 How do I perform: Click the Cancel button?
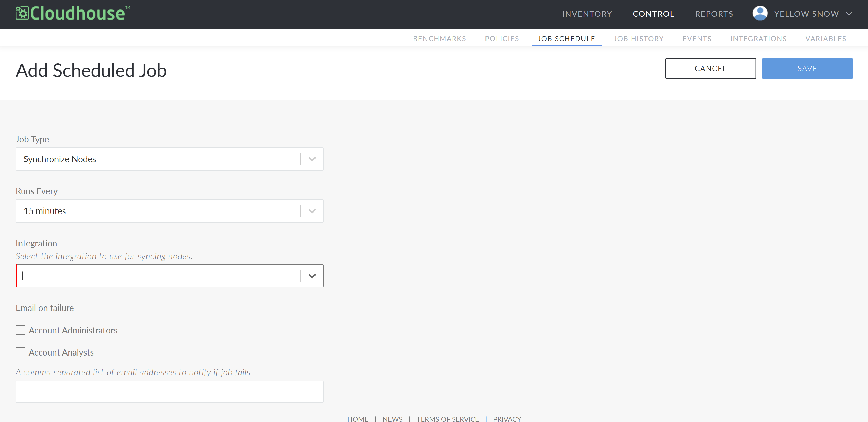(710, 68)
